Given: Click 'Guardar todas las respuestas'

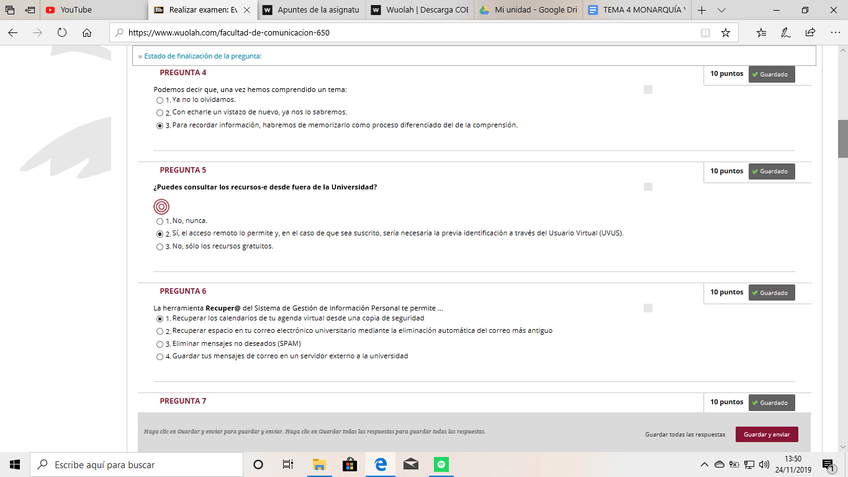Looking at the screenshot, I should pyautogui.click(x=685, y=435).
